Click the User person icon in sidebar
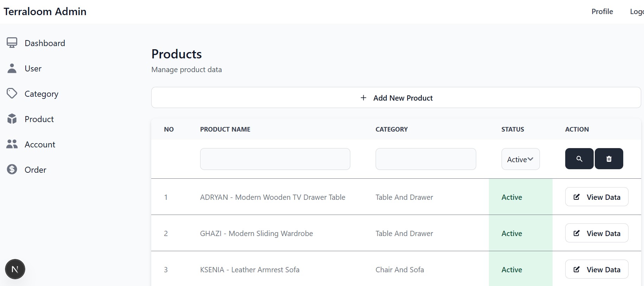644x286 pixels. [12, 68]
